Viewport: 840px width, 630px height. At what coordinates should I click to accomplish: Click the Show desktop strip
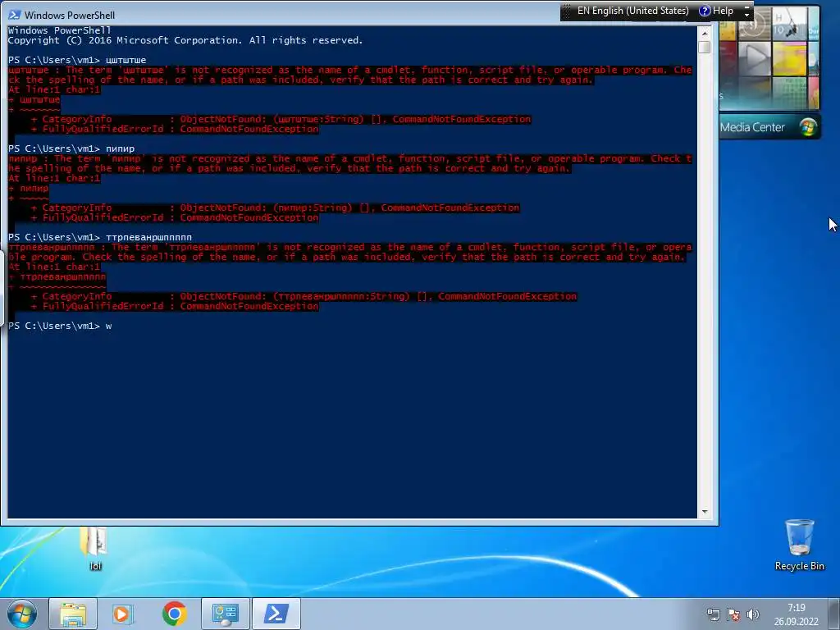click(x=835, y=614)
